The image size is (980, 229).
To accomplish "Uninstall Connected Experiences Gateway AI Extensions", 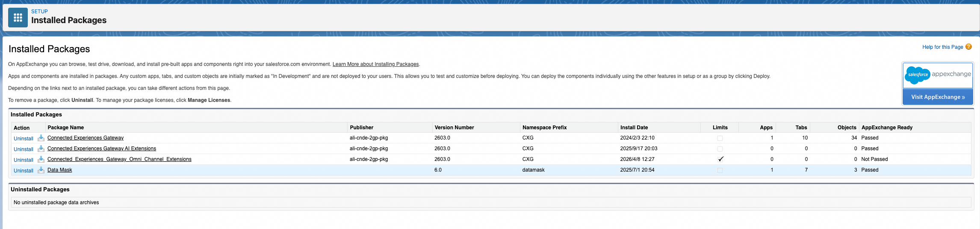I will [24, 149].
